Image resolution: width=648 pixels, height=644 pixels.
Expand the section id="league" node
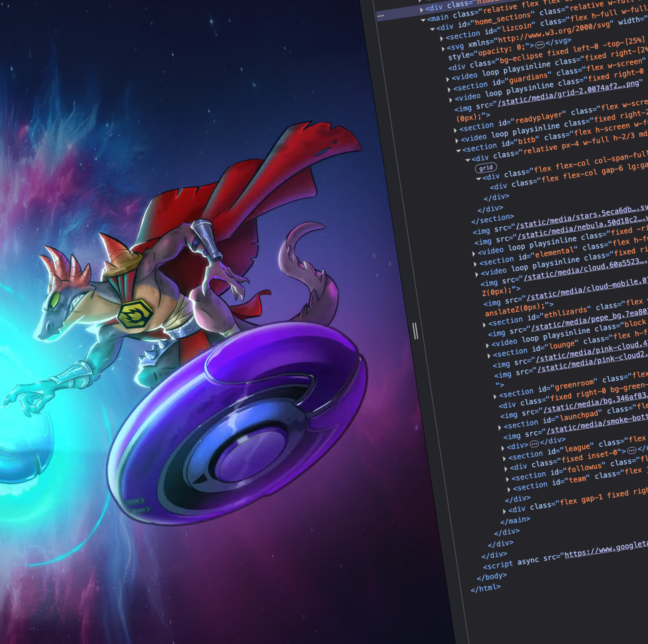pyautogui.click(x=505, y=458)
